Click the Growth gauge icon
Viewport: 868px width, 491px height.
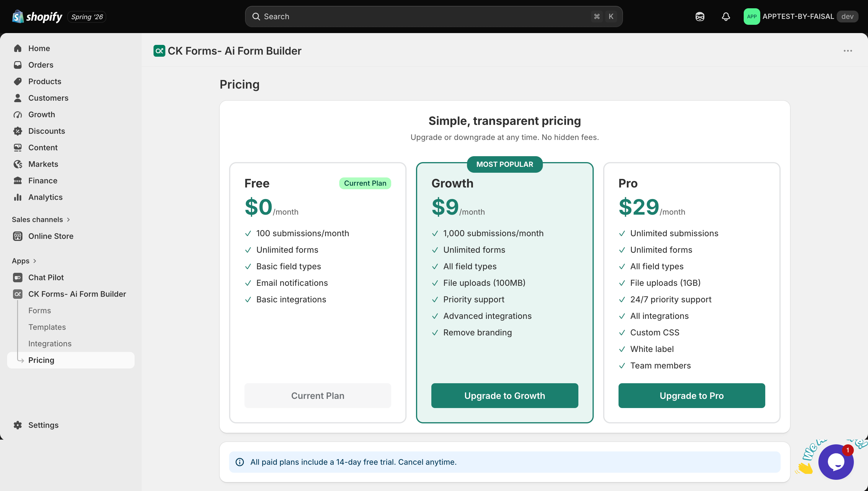(x=17, y=114)
